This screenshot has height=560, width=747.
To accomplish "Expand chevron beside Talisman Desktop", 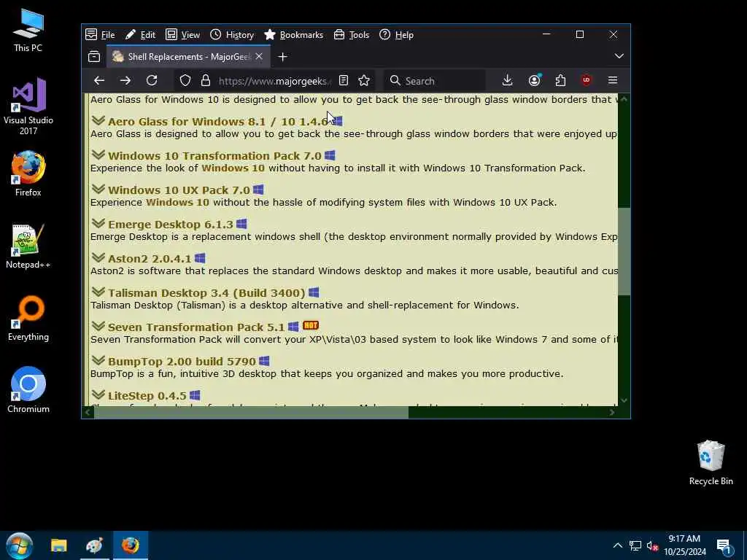I will 98,292.
